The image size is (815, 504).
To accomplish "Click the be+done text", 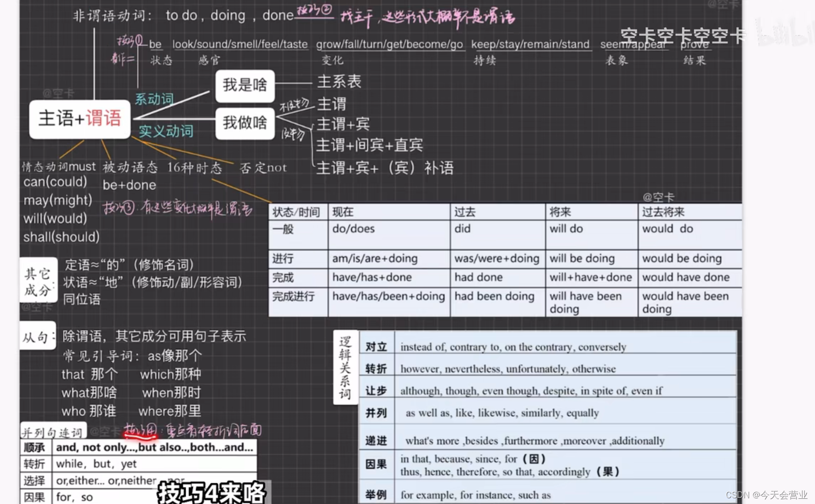I will coord(130,185).
